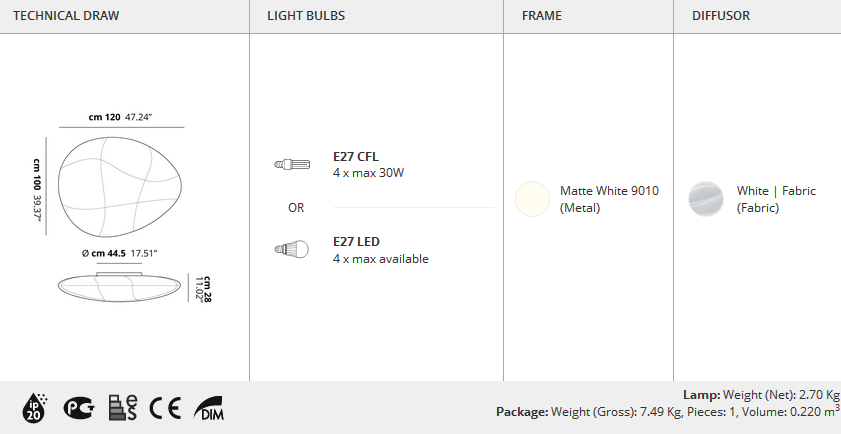Select the energy efficiency label icon
The width and height of the screenshot is (841, 434).
[x=123, y=408]
